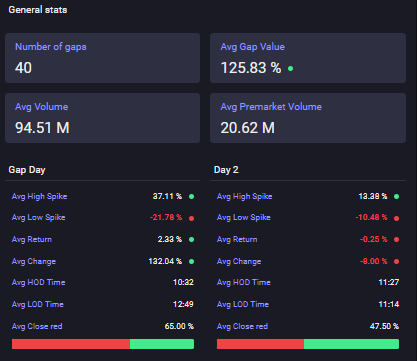Click green dot next to Gap Day 2.33 %

192,240
